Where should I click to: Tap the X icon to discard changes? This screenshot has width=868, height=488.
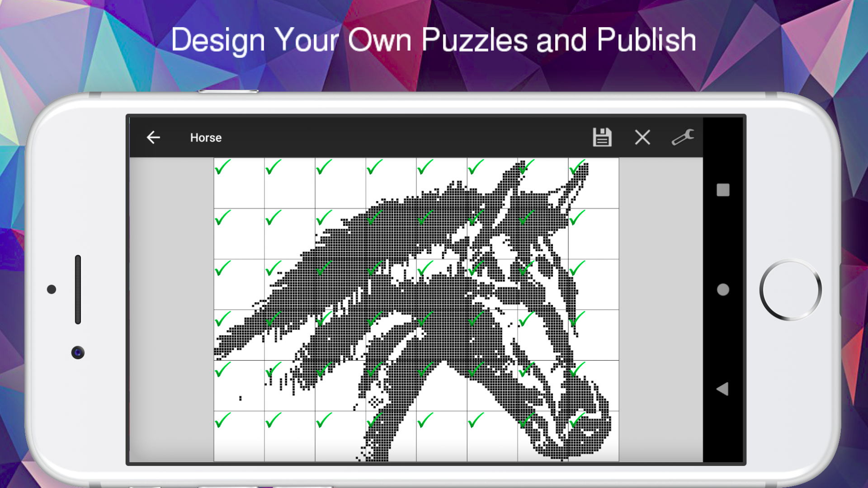tap(642, 137)
